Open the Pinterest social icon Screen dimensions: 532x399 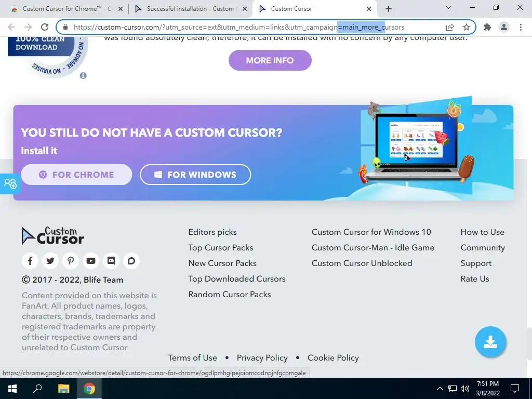pyautogui.click(x=71, y=261)
